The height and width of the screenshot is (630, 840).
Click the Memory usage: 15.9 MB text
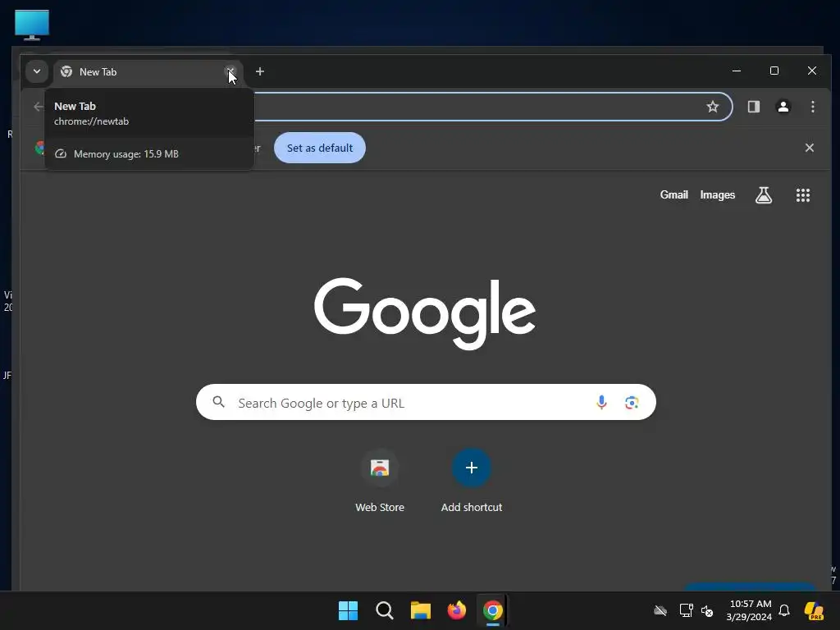point(126,154)
